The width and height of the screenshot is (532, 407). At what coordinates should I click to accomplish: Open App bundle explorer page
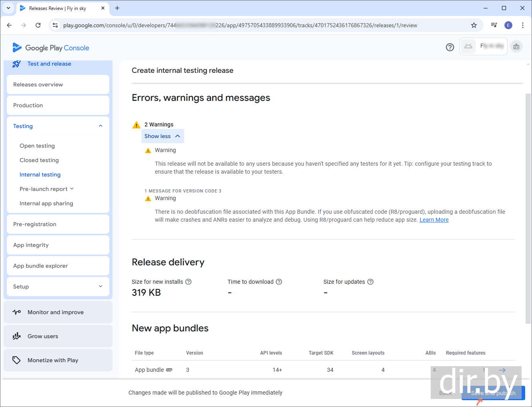coord(40,266)
